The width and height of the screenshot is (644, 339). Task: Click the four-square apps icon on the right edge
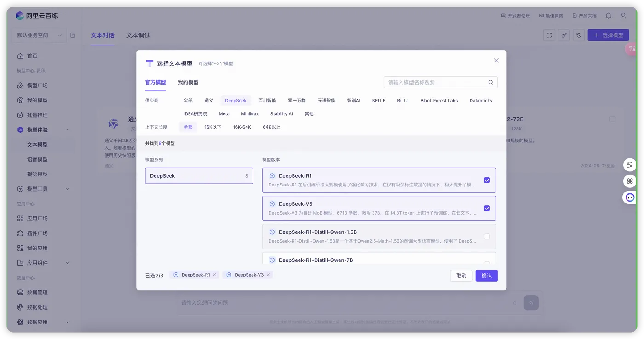pyautogui.click(x=630, y=181)
